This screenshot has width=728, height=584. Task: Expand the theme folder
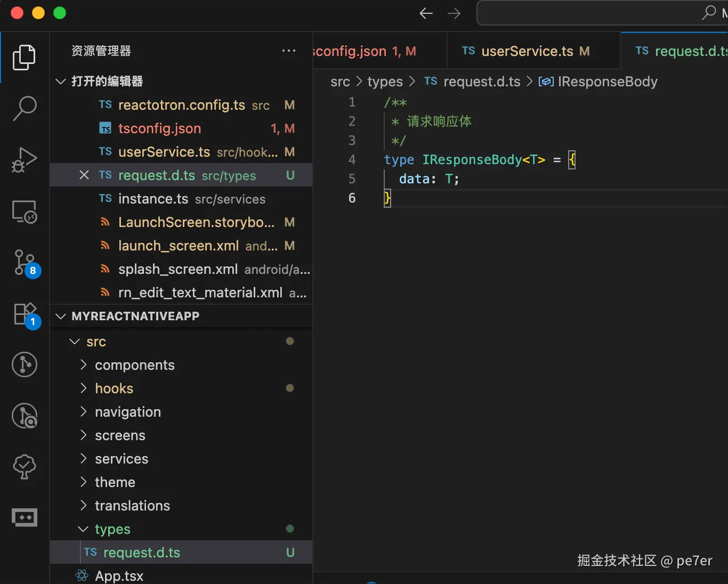[x=83, y=482]
